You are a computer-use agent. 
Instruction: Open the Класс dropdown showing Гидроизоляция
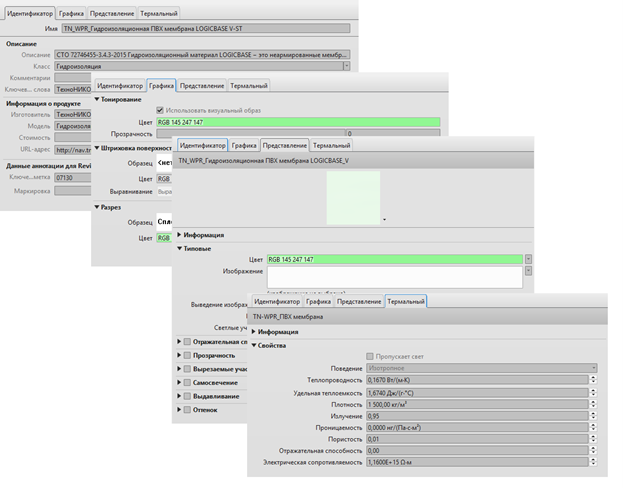tap(346, 65)
